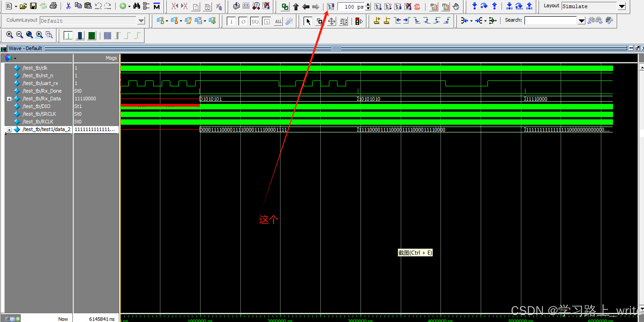Click the binoculars Find icon
Screen dimensions: 644x322
(x=136, y=6)
